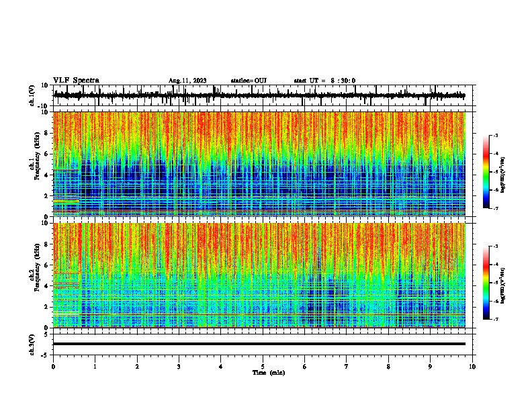This screenshot has height=411, width=532.
Task: Click time axis tick label "2"
Action: coord(137,367)
